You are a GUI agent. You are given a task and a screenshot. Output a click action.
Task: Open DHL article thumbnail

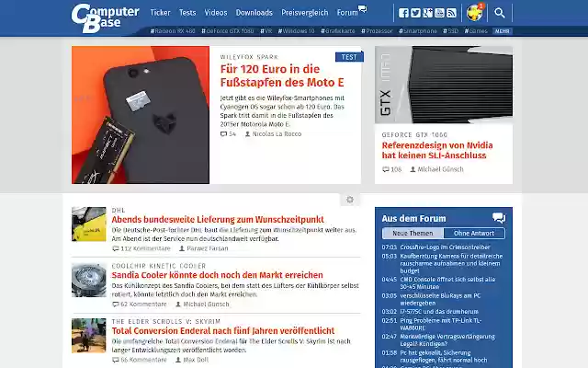pyautogui.click(x=89, y=224)
